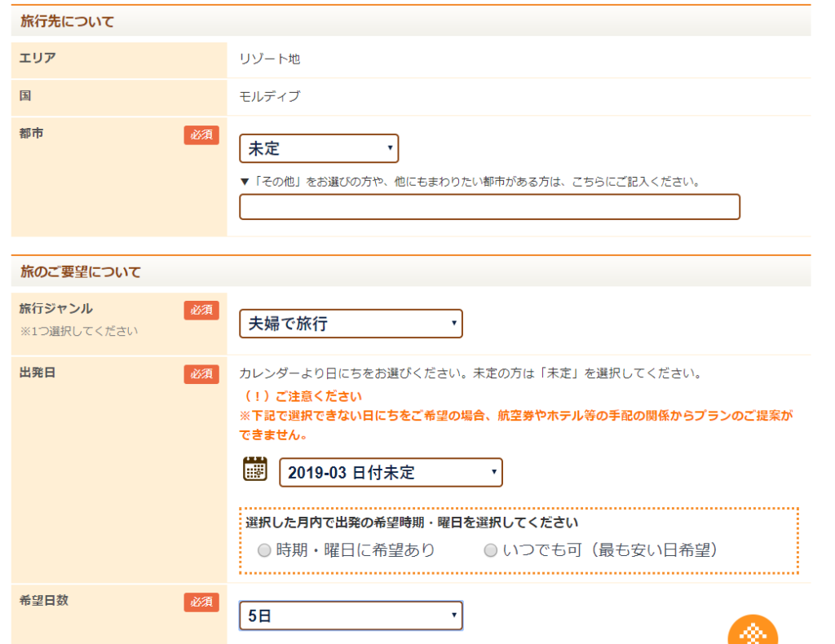Click the エリア field label
This screenshot has height=644, width=835.
pyautogui.click(x=38, y=58)
